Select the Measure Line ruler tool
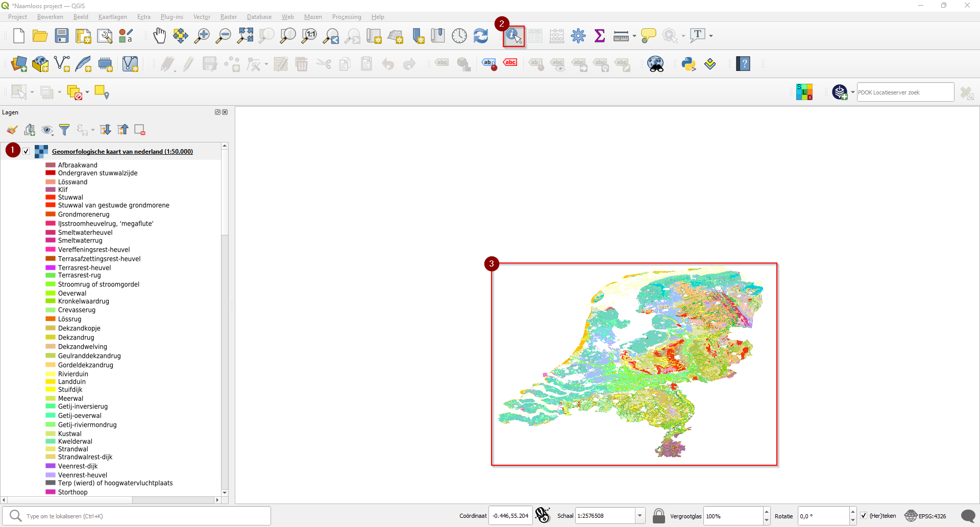This screenshot has width=980, height=527. coord(621,36)
